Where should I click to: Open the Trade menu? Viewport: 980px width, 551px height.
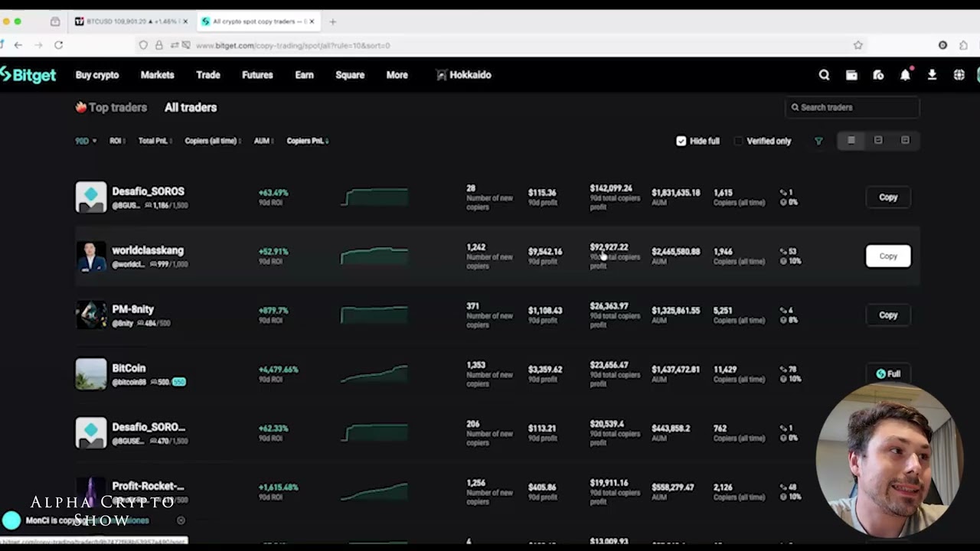207,75
